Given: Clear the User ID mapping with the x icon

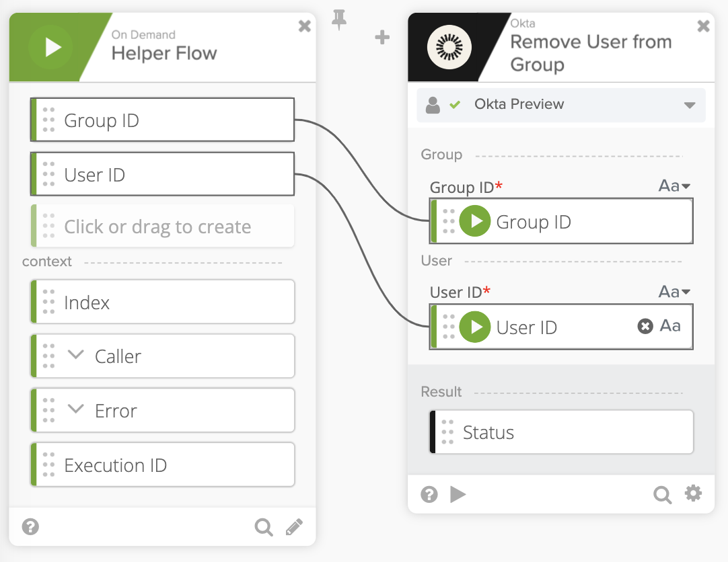Looking at the screenshot, I should pyautogui.click(x=645, y=327).
